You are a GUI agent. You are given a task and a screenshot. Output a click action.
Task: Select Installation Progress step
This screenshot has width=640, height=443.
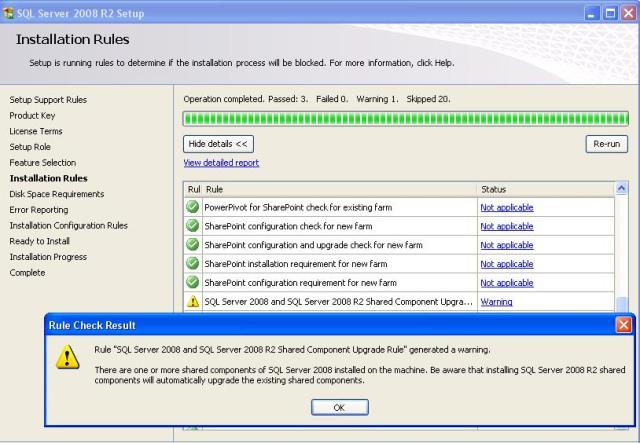click(48, 257)
